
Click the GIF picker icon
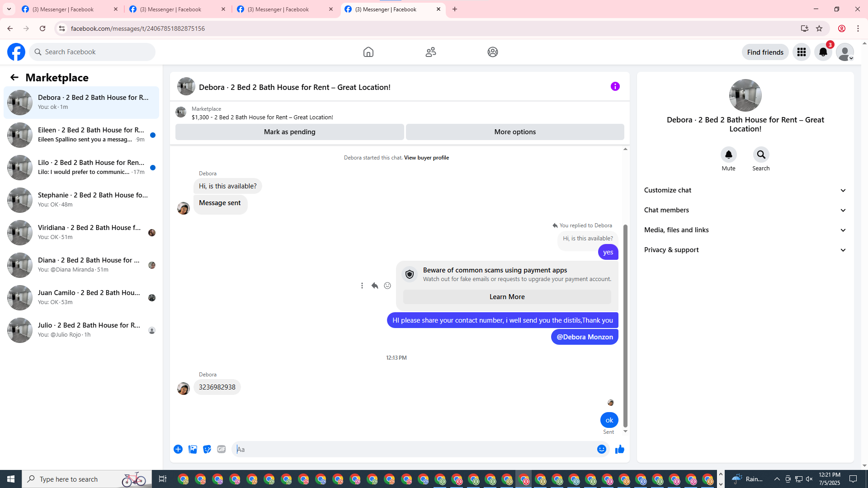coord(221,449)
